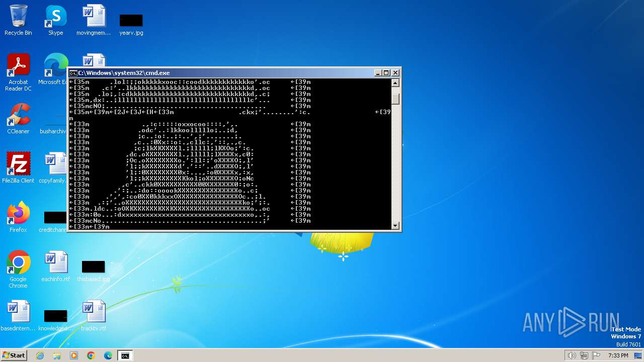Click the cmd scrollbar down arrow
644x362 pixels.
point(395,225)
